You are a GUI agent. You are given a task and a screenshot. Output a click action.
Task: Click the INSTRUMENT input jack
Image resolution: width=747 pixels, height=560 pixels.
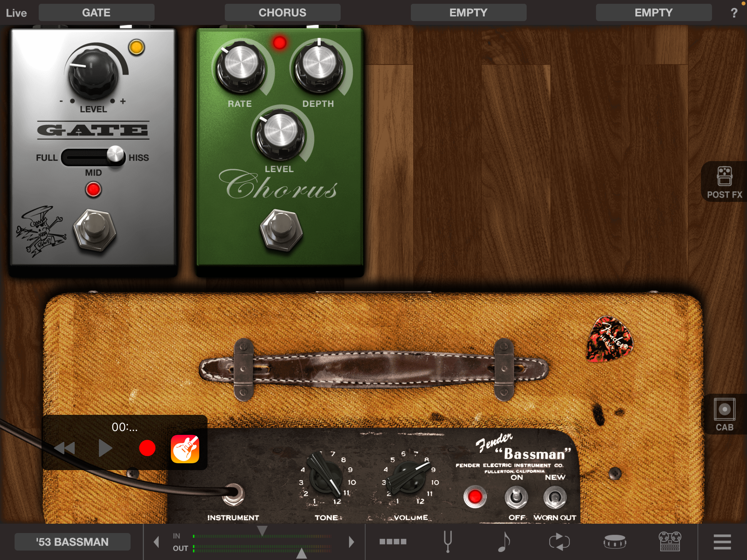click(234, 494)
